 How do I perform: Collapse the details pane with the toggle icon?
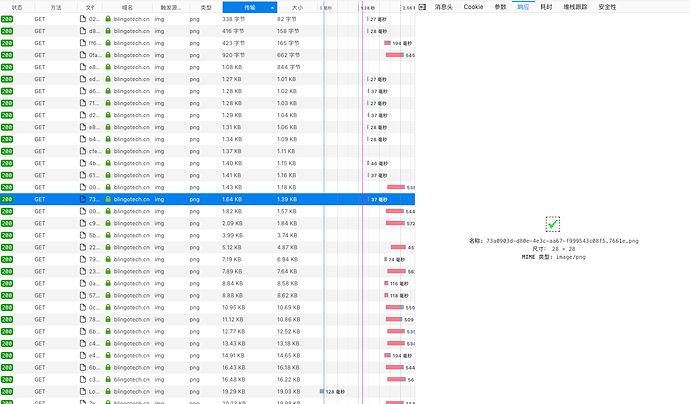(422, 7)
